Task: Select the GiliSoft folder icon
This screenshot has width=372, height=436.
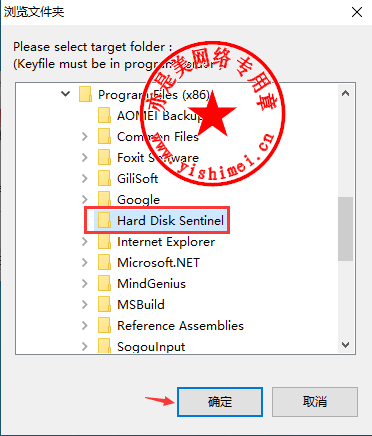Action: tap(104, 178)
